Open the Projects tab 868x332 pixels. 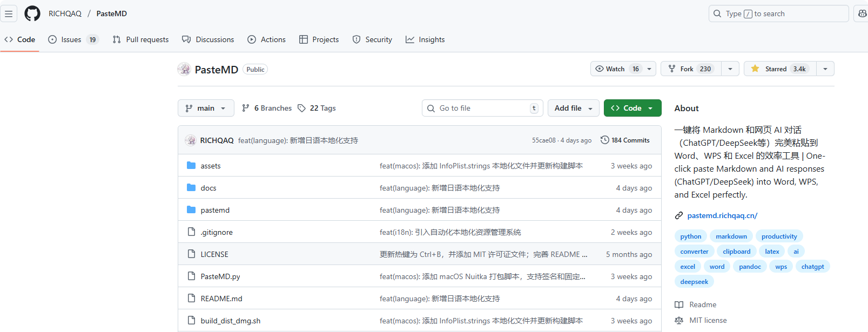(x=319, y=39)
